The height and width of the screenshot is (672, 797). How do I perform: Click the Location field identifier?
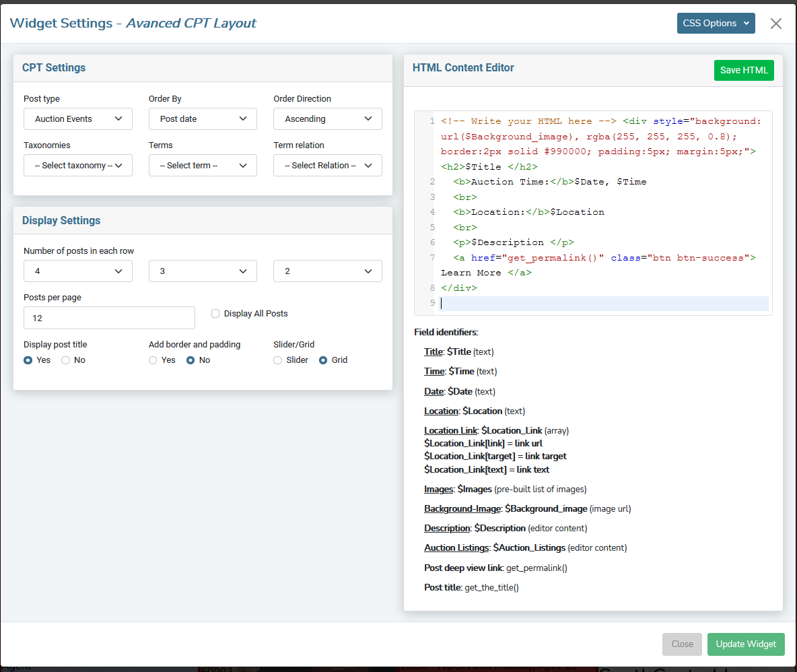(475, 411)
